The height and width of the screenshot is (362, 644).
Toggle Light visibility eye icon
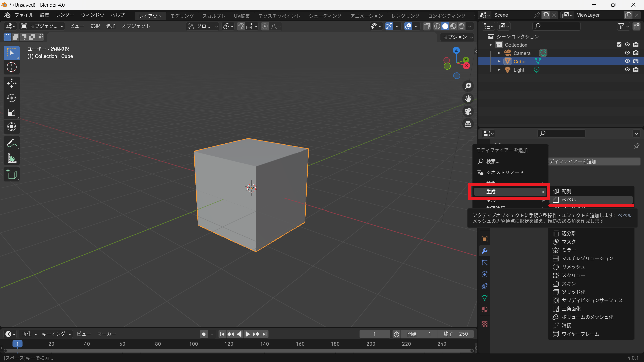point(627,70)
